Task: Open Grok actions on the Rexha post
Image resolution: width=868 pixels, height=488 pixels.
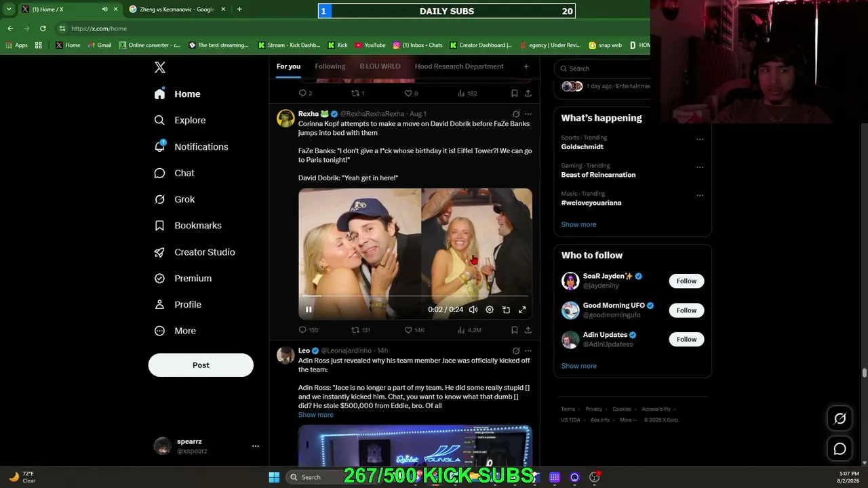Action: (516, 114)
